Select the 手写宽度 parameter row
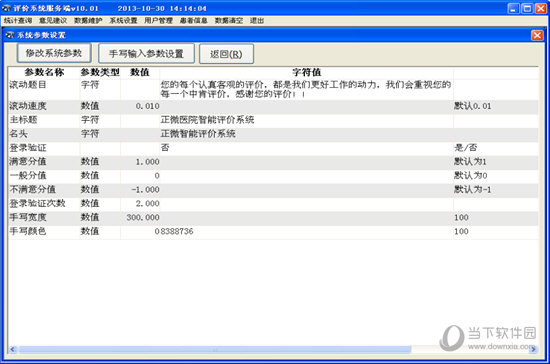 tap(273, 217)
